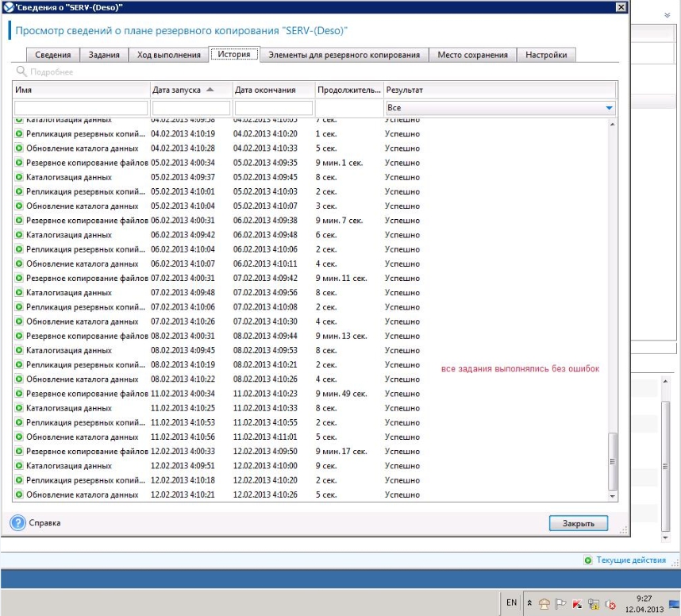Click the Имя filter input field
The width and height of the screenshot is (681, 616).
coord(81,108)
